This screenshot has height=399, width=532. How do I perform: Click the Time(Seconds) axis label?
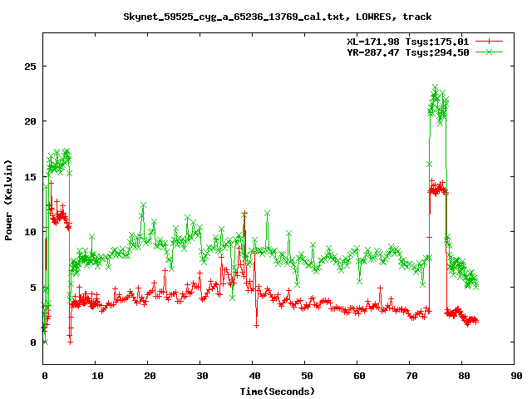278,392
